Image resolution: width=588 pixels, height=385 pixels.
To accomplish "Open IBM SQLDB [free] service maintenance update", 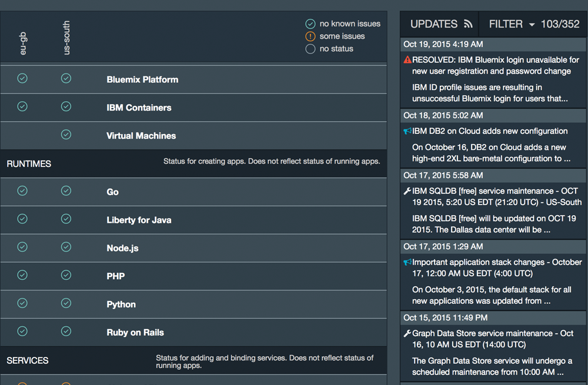I will [x=497, y=196].
